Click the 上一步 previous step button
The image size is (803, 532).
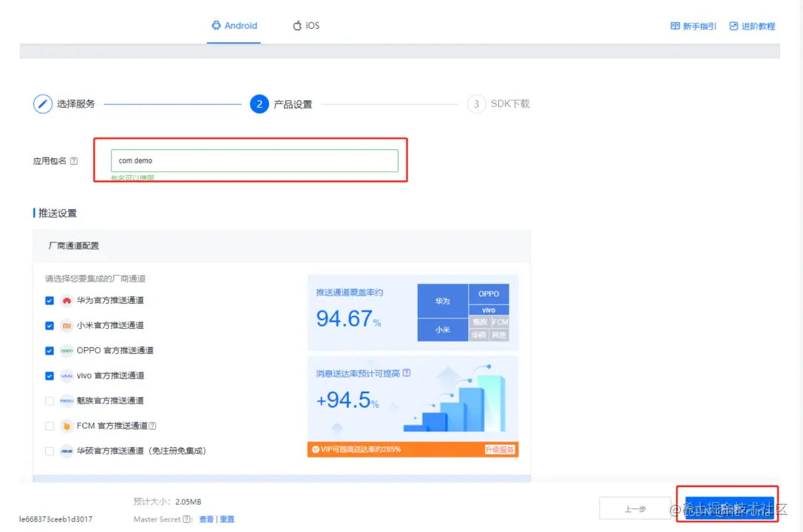point(635,509)
